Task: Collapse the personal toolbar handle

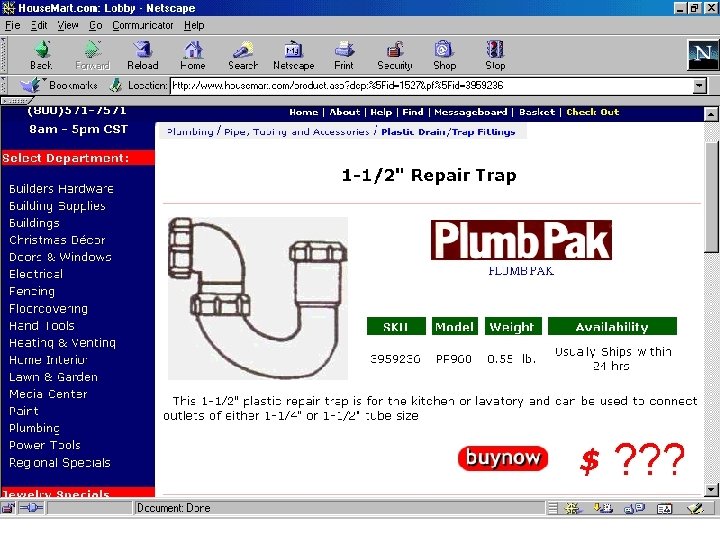Action: tap(15, 101)
